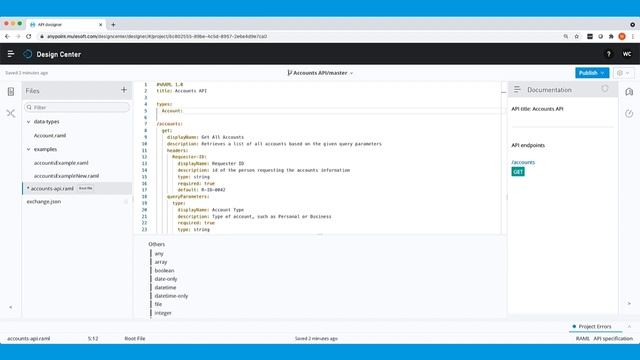Click the '/accounts:' line in editor
The image size is (640, 360).
click(169, 124)
